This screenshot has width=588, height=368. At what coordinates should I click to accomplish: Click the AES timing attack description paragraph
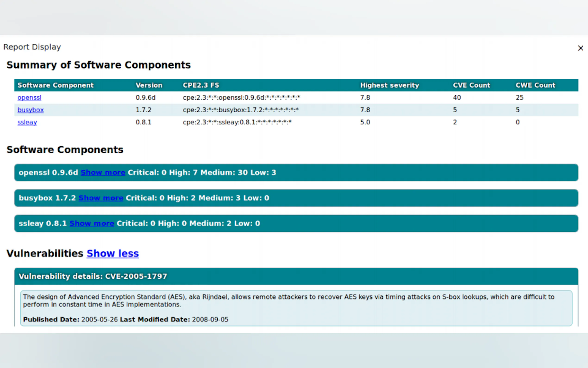(x=289, y=301)
